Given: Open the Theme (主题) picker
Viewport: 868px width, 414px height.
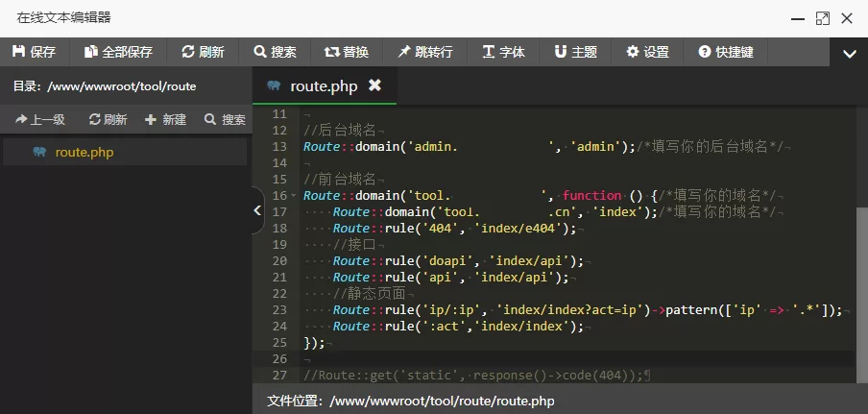Looking at the screenshot, I should coord(576,52).
